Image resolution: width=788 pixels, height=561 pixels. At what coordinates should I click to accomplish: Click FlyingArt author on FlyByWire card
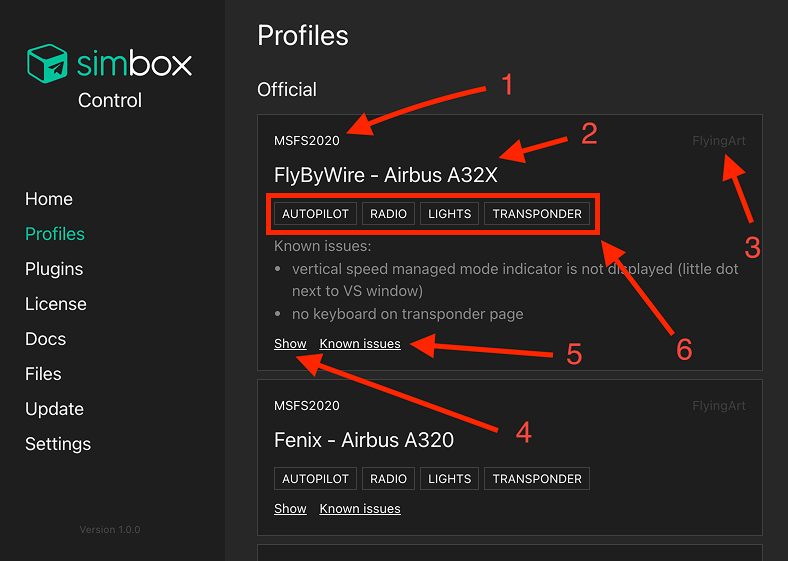click(x=719, y=141)
